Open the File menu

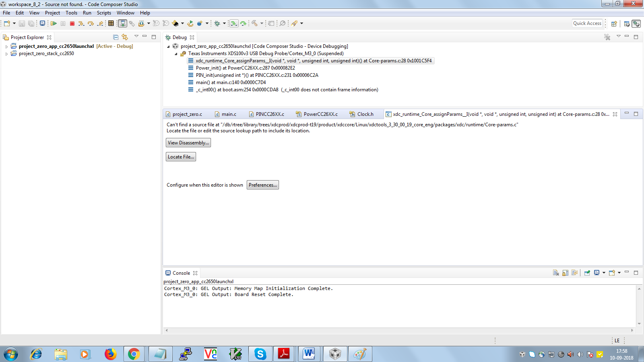click(x=6, y=13)
